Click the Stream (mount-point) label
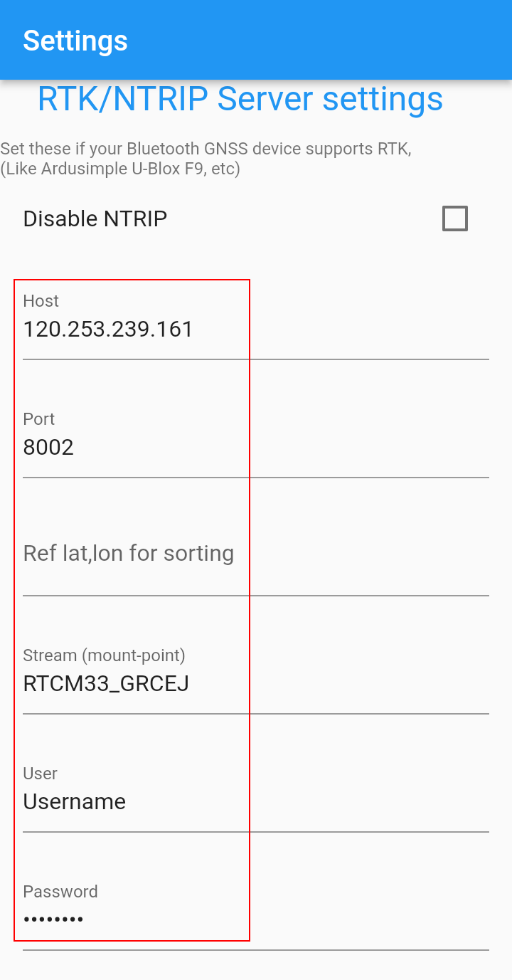This screenshot has width=512, height=980. 104,655
